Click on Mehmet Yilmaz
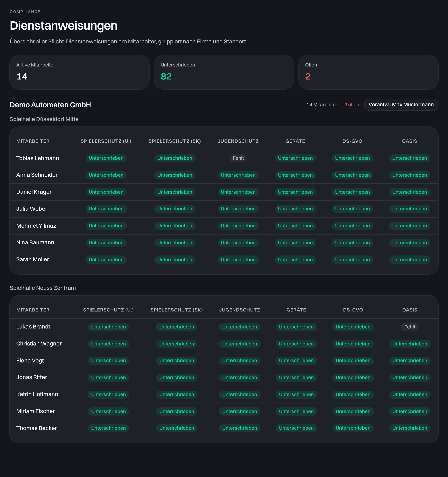Screen dimensions: 448x477 tap(36, 226)
